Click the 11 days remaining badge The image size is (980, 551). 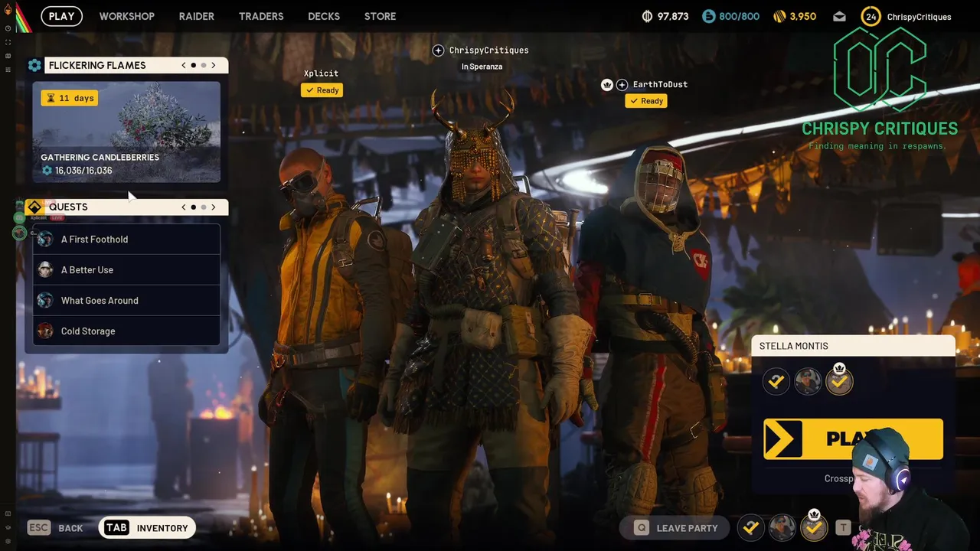coord(70,98)
